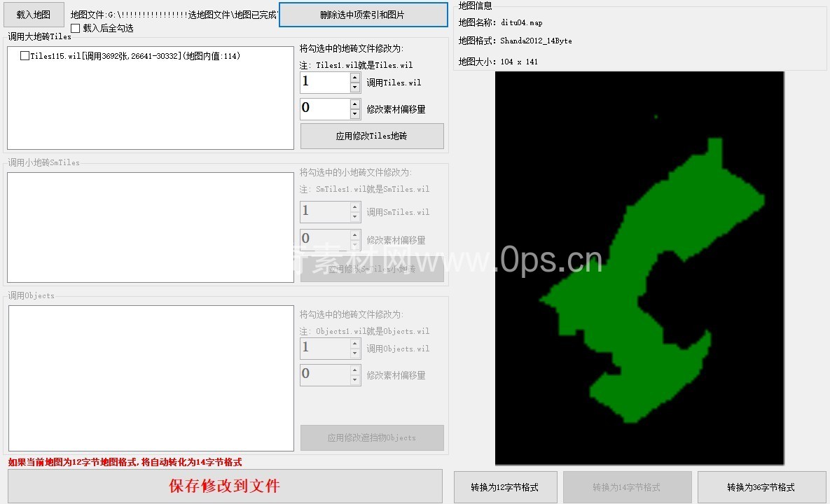The width and height of the screenshot is (830, 504).
Task: Click the small green dot in map preview
Action: tap(656, 117)
